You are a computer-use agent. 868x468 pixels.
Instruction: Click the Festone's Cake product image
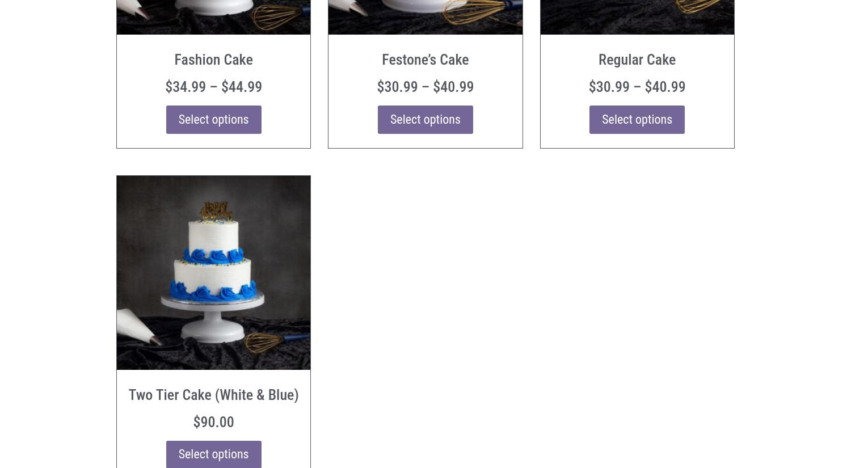tap(425, 16)
